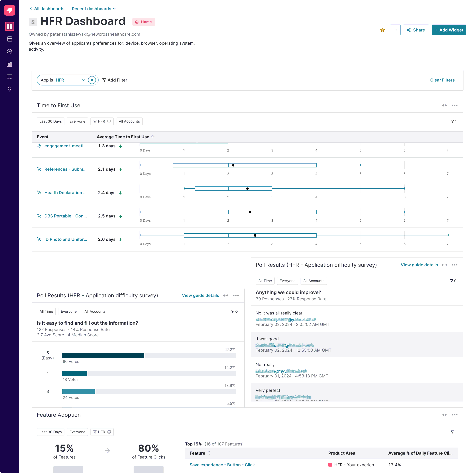Open the Pages icon in the sidebar
The image size is (476, 473).
(10, 39)
